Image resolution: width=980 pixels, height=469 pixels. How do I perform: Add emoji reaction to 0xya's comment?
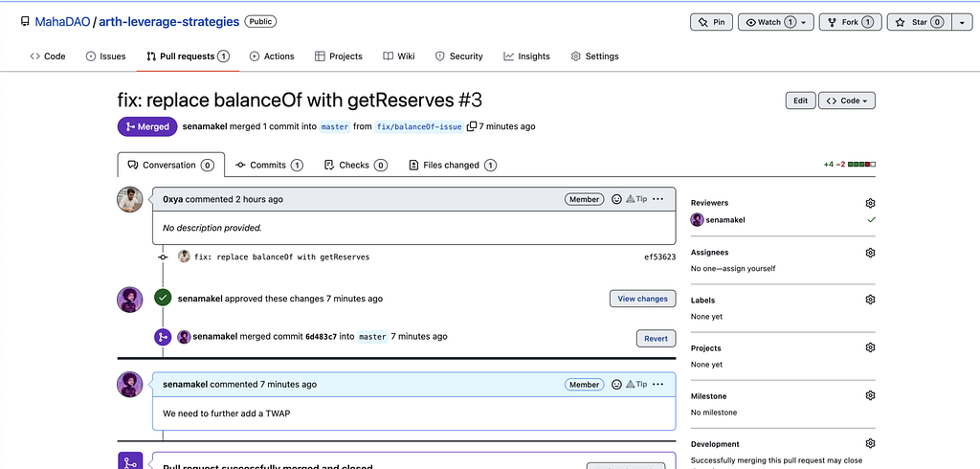[x=617, y=199]
